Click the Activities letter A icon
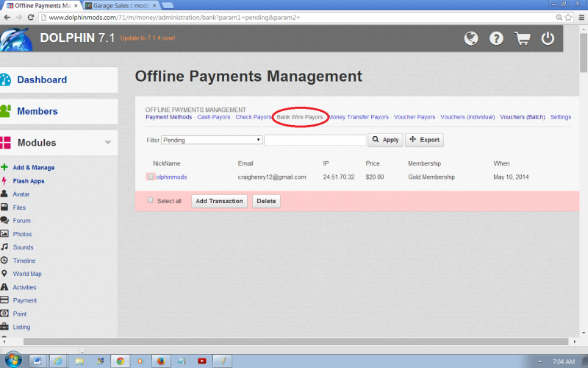Screen dimensions: 588x368 click(x=4, y=287)
